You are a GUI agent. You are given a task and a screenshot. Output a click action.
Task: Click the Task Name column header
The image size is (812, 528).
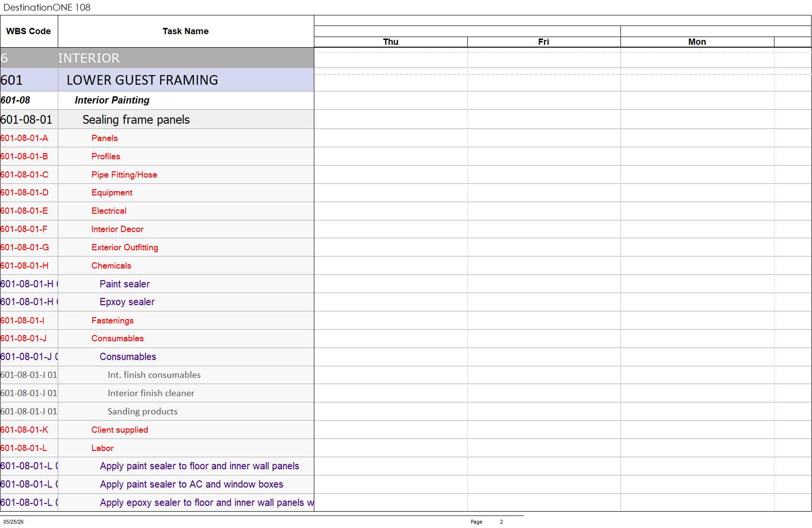[x=186, y=31]
